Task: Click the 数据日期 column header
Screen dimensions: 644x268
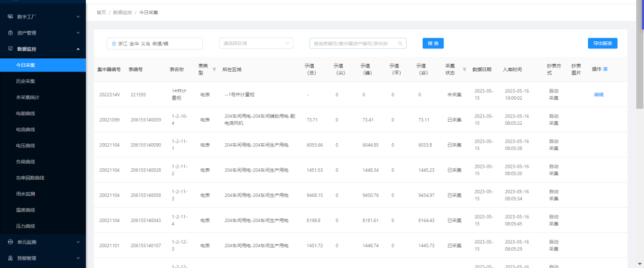Action: pyautogui.click(x=482, y=69)
